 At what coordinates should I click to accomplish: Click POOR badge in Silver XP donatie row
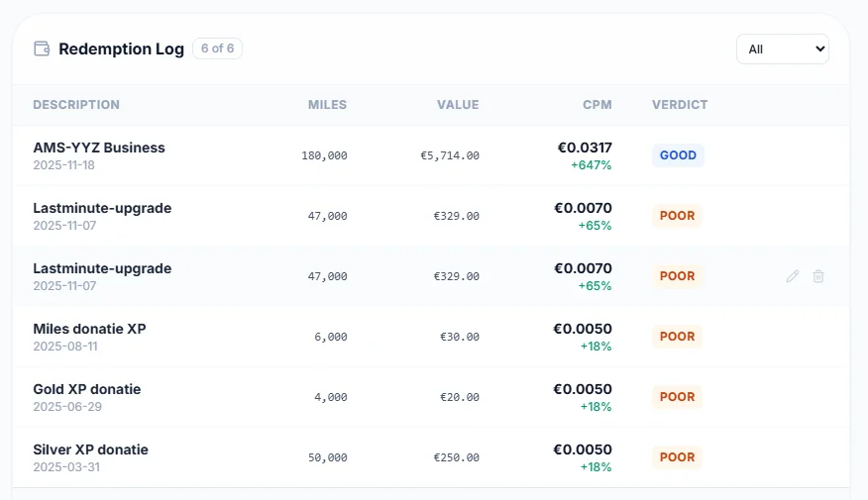tap(677, 456)
